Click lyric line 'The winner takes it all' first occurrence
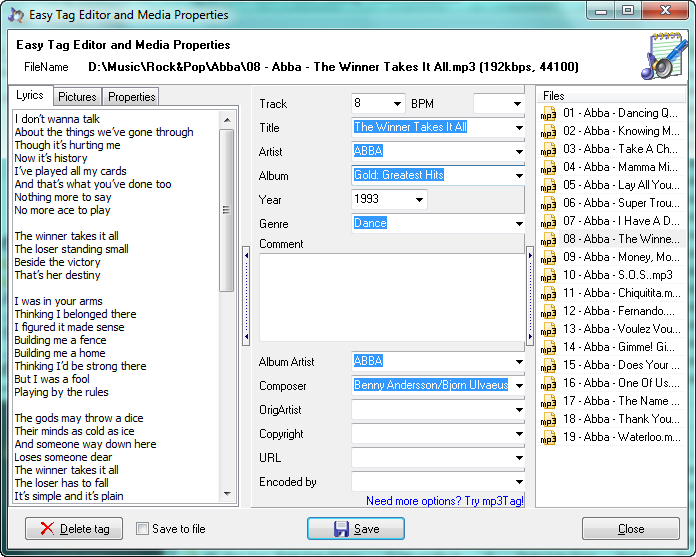Viewport: 696px width, 557px height. click(67, 236)
